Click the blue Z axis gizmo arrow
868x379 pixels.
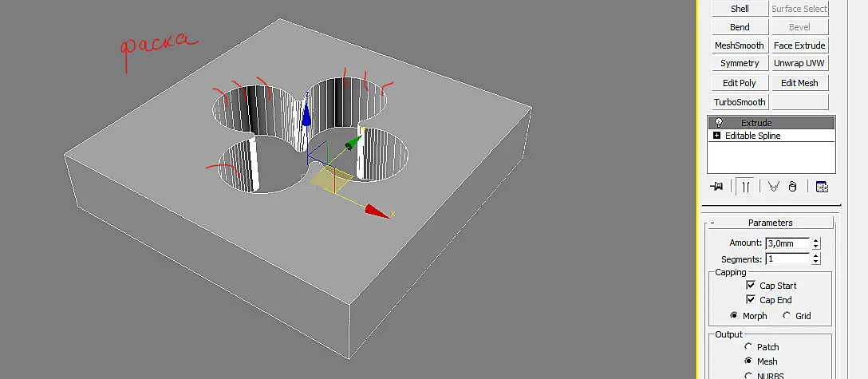click(x=306, y=113)
